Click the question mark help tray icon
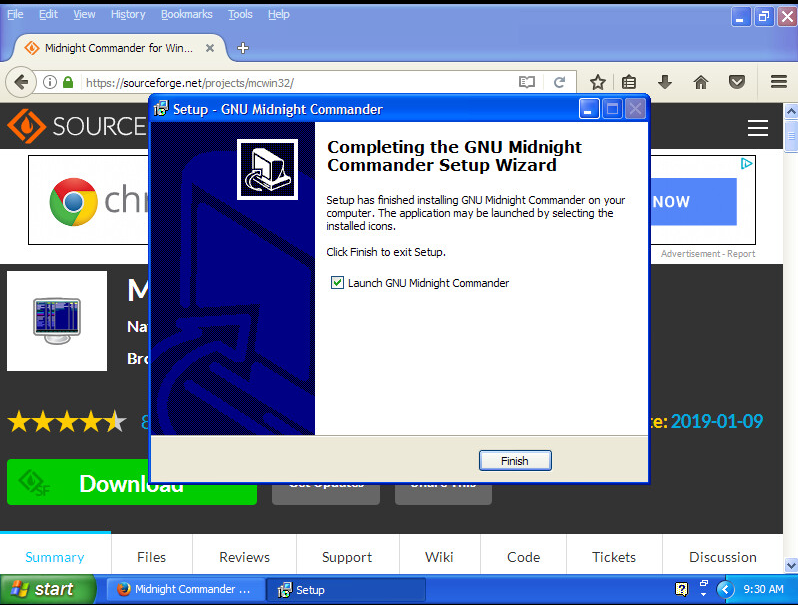The height and width of the screenshot is (605, 798). tap(681, 589)
